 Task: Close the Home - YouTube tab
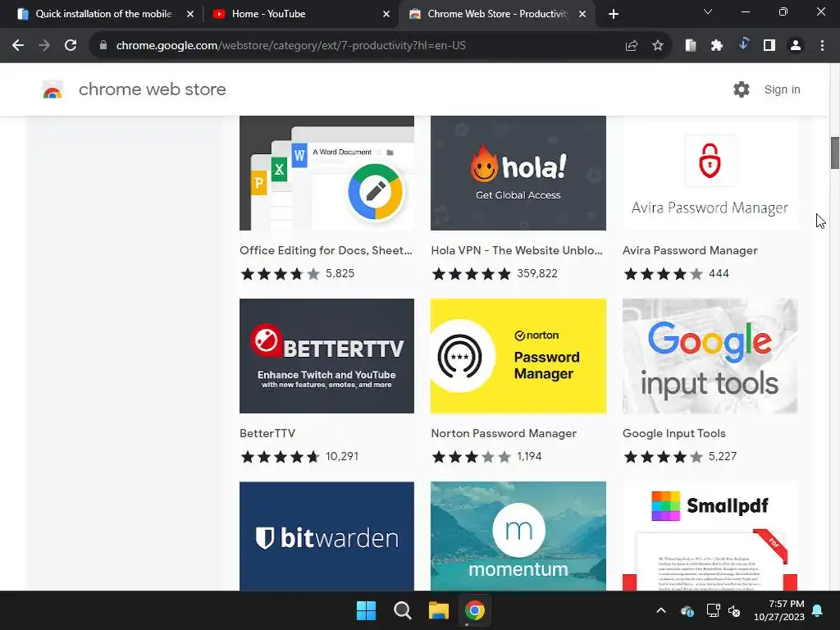click(x=386, y=14)
